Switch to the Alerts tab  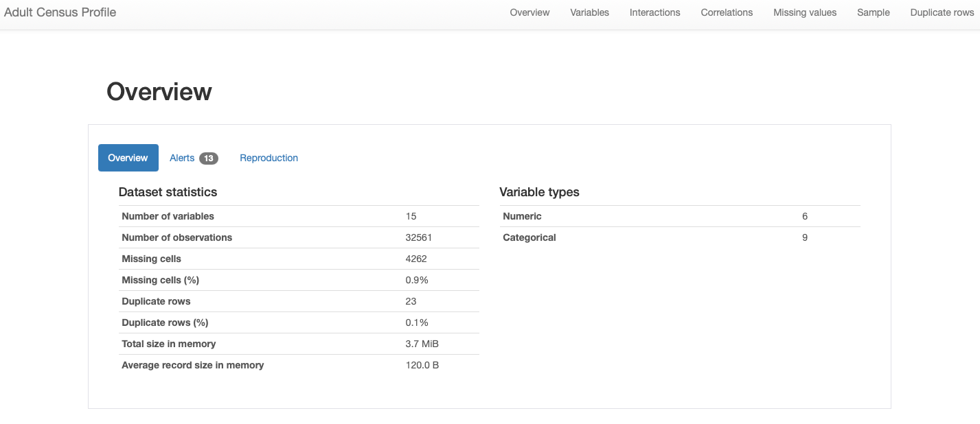point(182,158)
